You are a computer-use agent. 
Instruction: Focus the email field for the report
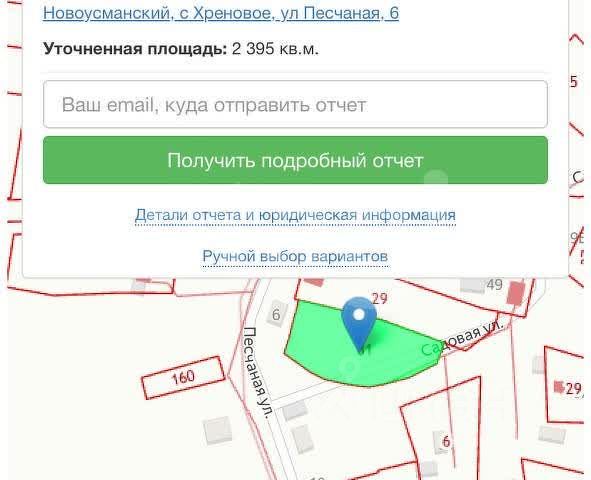(296, 104)
